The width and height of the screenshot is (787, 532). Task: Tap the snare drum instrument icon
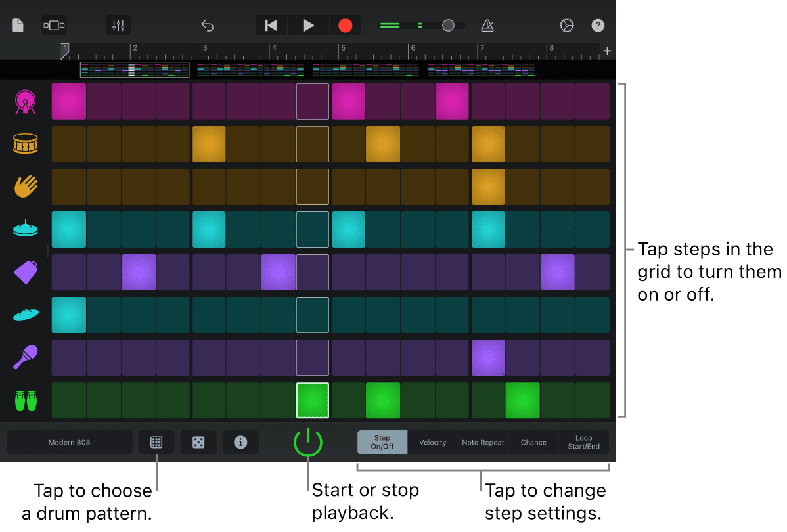click(25, 144)
